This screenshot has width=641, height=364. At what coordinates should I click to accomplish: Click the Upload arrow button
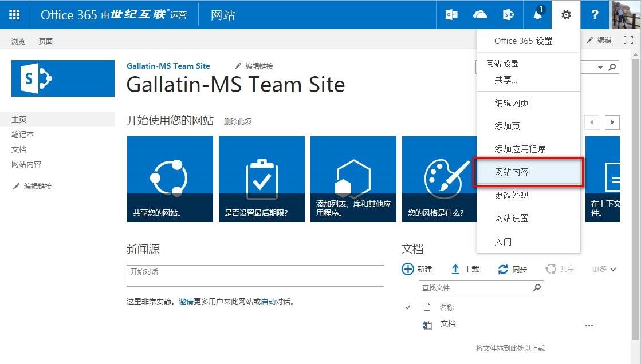pyautogui.click(x=465, y=269)
